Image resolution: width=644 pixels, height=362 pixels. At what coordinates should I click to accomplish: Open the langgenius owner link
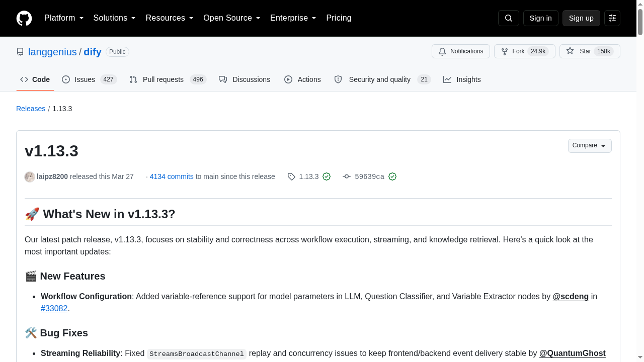(x=52, y=52)
